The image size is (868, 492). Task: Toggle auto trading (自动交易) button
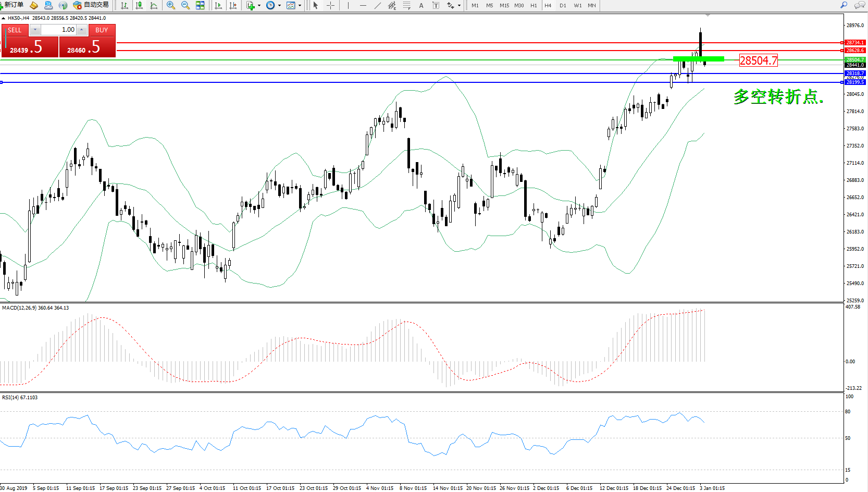[x=91, y=5]
